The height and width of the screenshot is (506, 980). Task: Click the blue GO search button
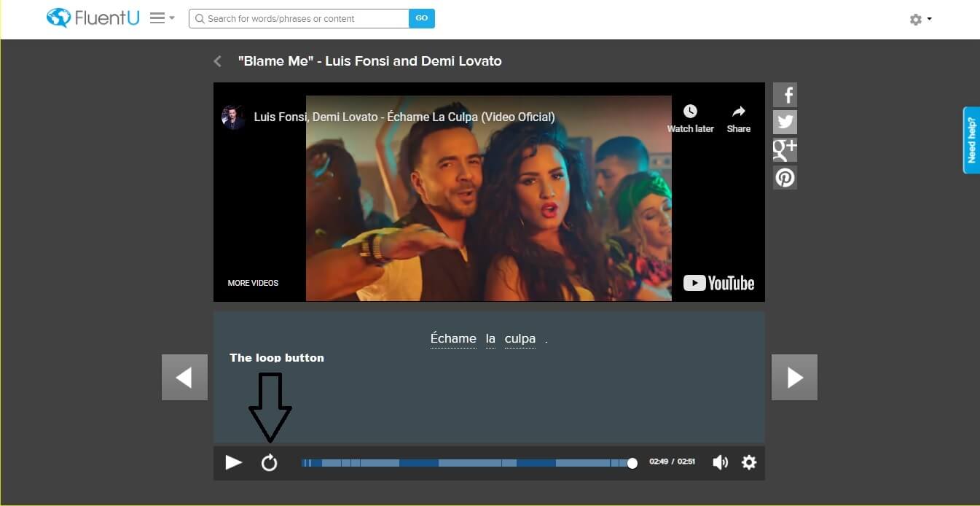[x=422, y=18]
